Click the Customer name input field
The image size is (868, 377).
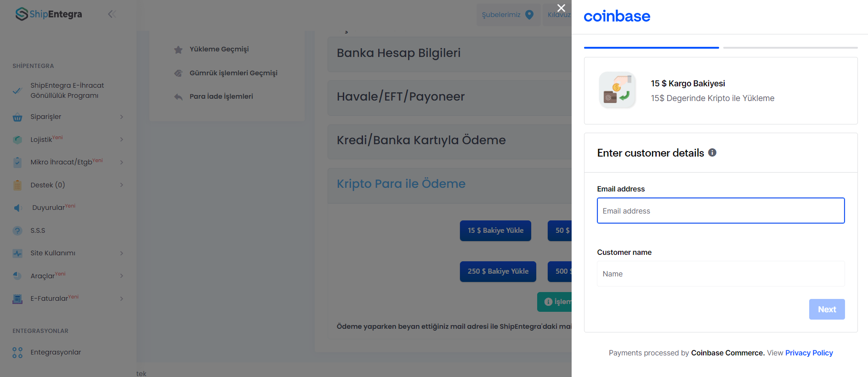click(x=720, y=274)
